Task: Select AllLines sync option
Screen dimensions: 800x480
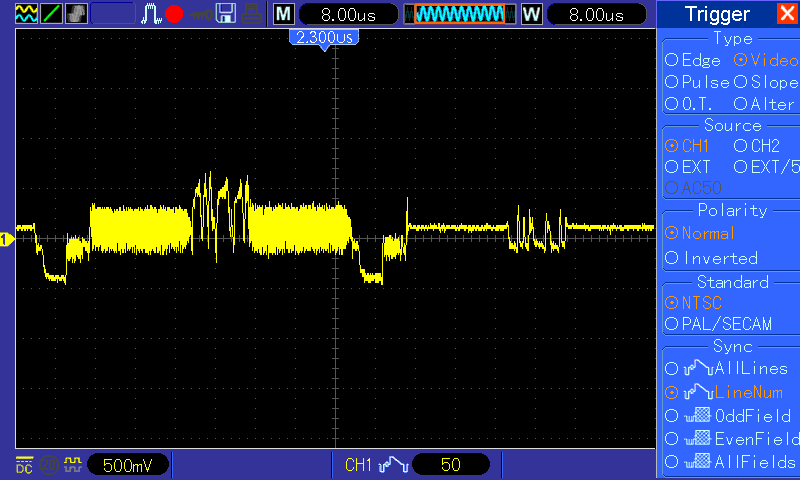Action: [727, 368]
